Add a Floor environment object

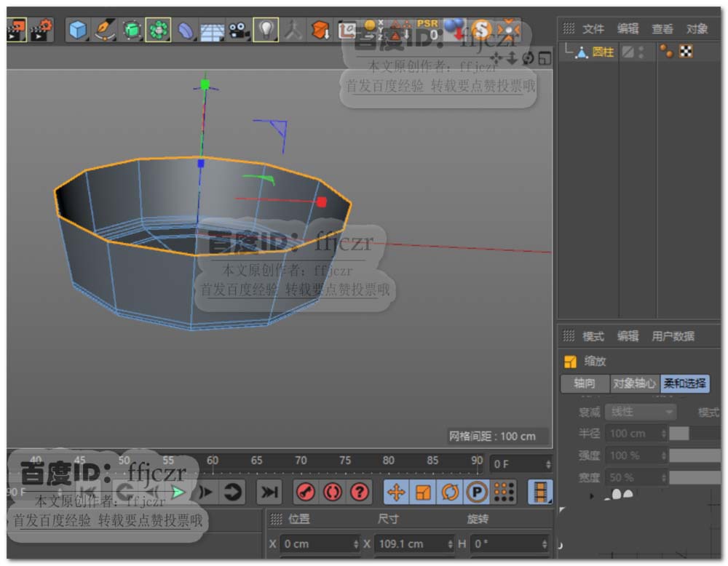coord(212,31)
